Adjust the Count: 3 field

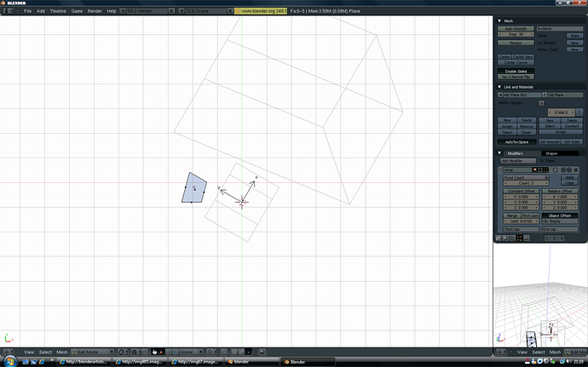click(526, 183)
